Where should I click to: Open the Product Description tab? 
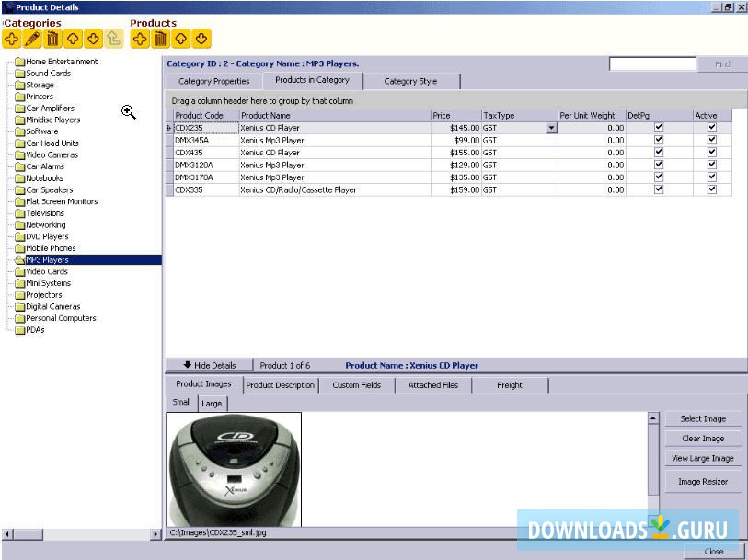pos(280,385)
